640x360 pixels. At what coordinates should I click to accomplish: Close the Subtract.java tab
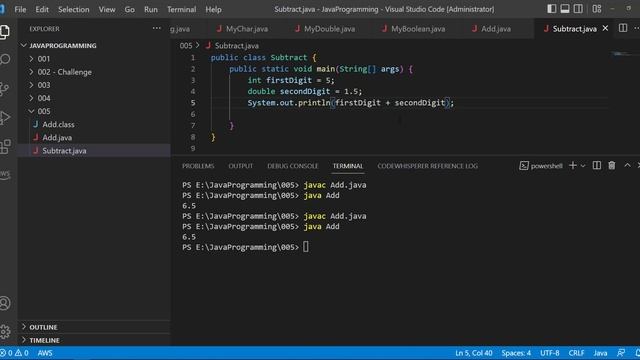[x=605, y=28]
